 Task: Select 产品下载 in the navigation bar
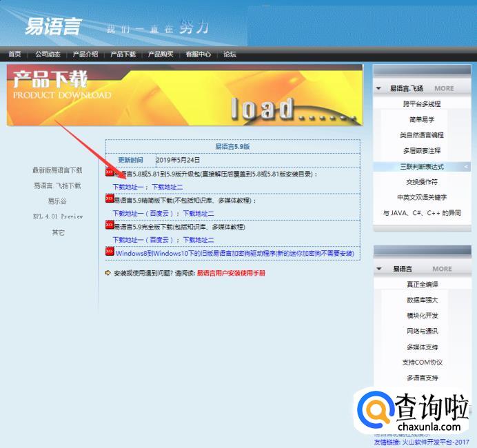[x=123, y=54]
